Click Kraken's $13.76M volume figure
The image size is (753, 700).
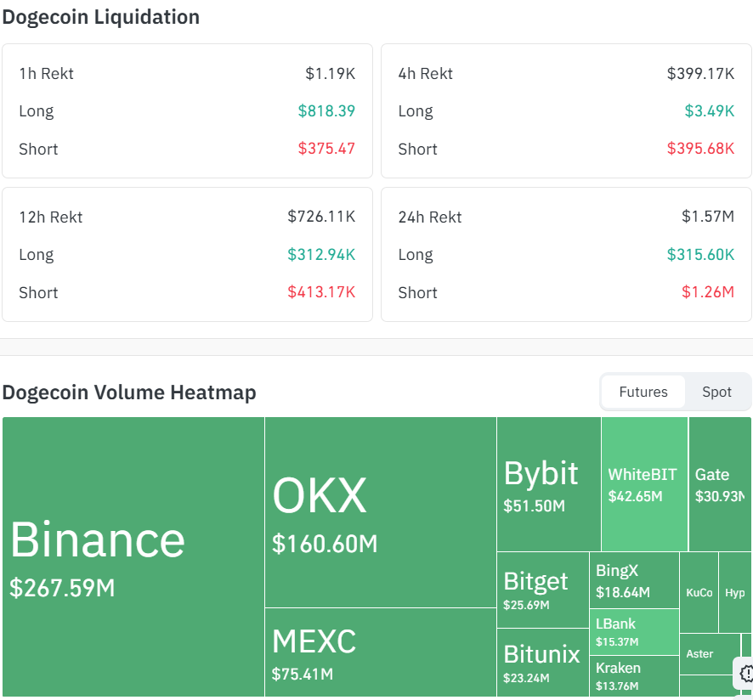(x=617, y=686)
